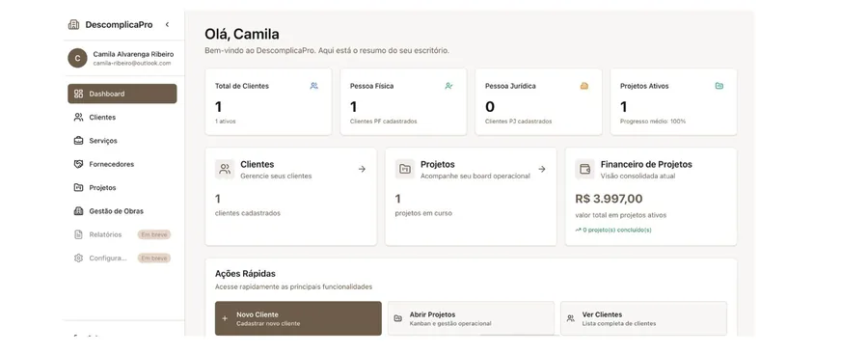Image resolution: width=868 pixels, height=354 pixels.
Task: Click the DescomplicaPro building logo icon
Action: click(73, 24)
